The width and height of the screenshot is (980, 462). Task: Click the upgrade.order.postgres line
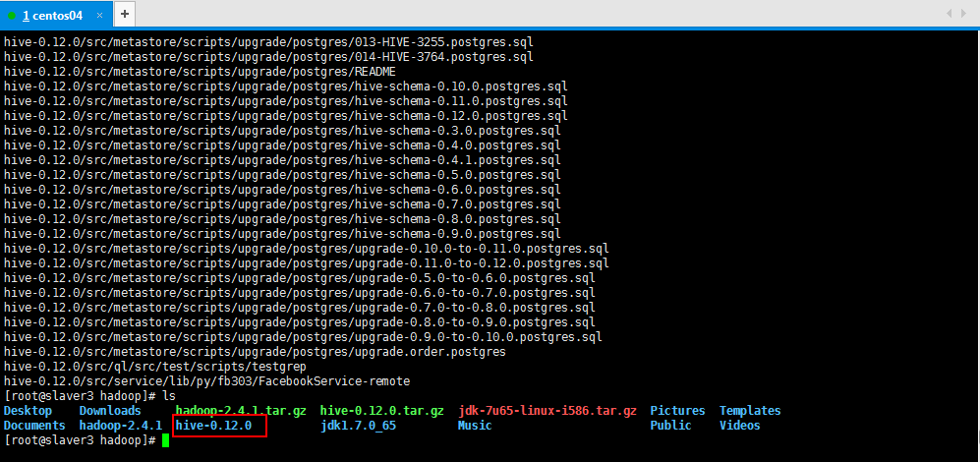(x=255, y=352)
